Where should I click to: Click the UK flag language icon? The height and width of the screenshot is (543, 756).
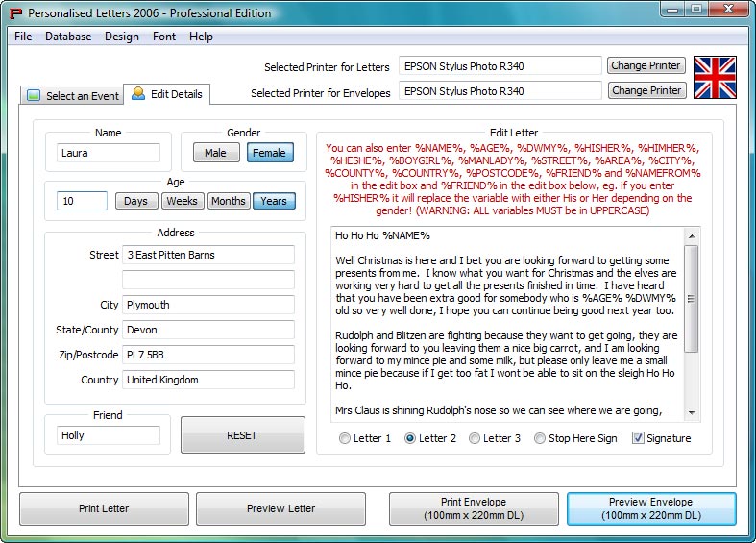pos(715,78)
